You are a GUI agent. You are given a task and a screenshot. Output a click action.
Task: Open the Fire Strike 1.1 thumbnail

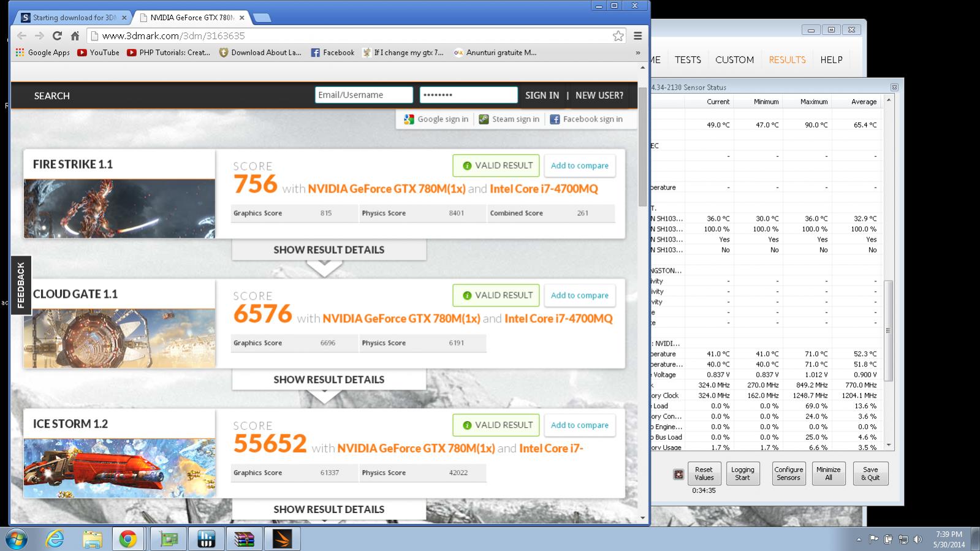coord(120,208)
